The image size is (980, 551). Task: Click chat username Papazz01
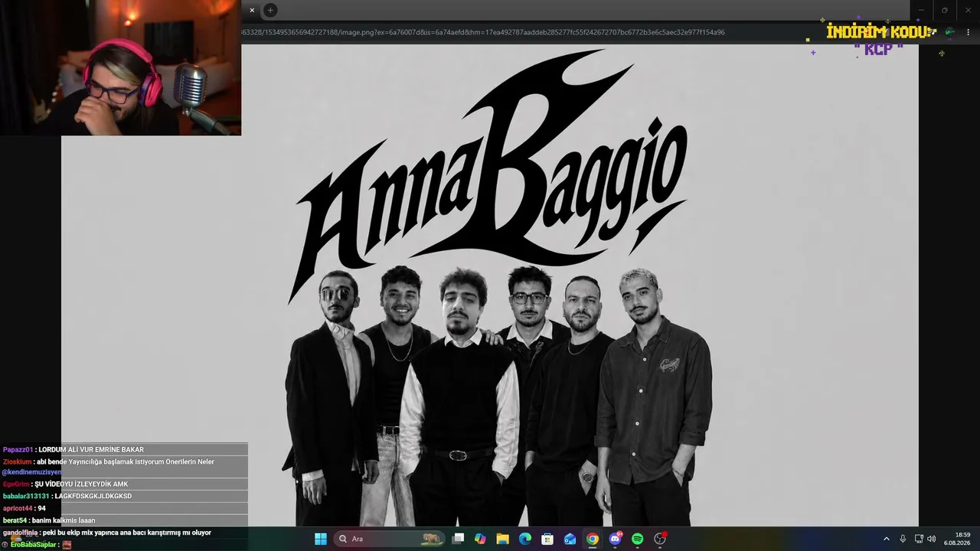pos(18,450)
